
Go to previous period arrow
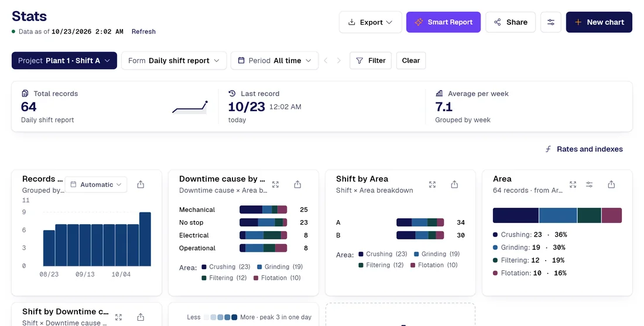pos(326,60)
